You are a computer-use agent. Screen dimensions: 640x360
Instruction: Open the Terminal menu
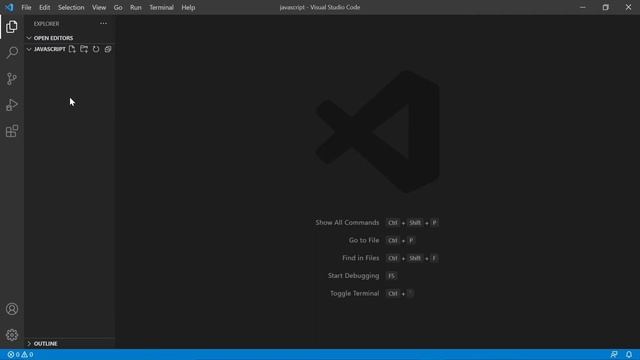point(161,7)
